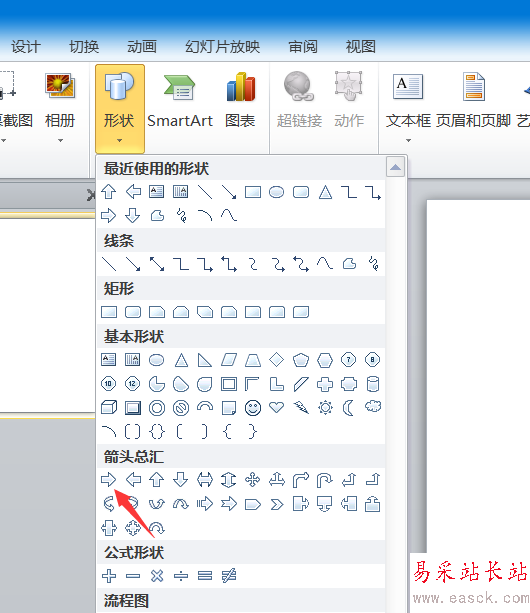Select not-equal sign under 公式形状
The width and height of the screenshot is (530, 613).
pos(229,575)
